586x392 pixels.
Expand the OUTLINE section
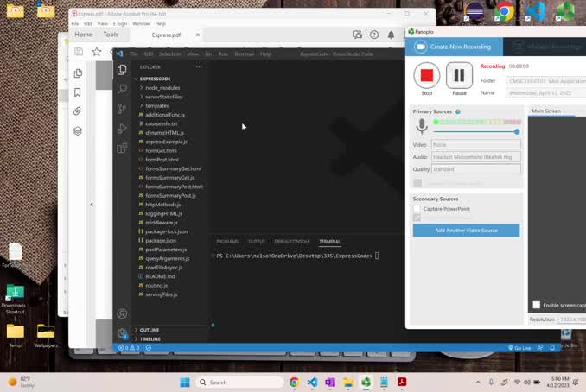coord(149,330)
